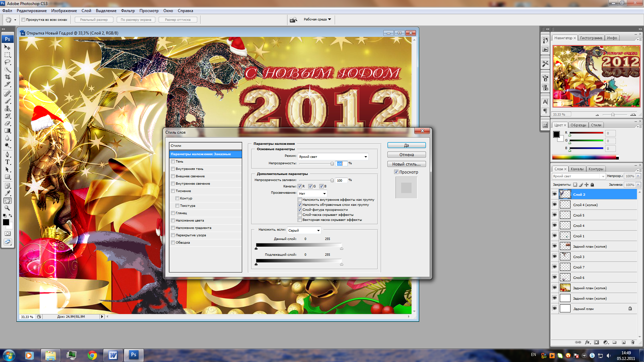The width and height of the screenshot is (644, 362).
Task: Enable the Тень (Drop Shadow) checkbox
Action: tap(173, 162)
